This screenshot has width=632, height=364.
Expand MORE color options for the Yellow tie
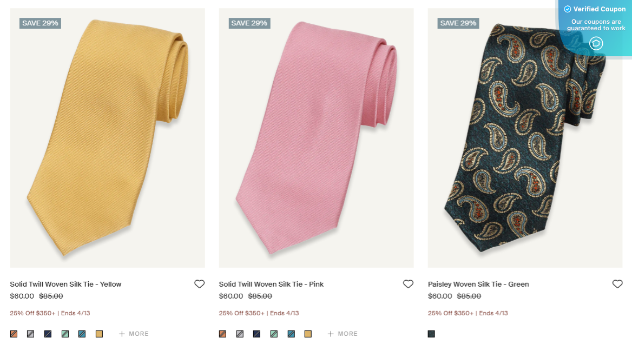(x=134, y=334)
